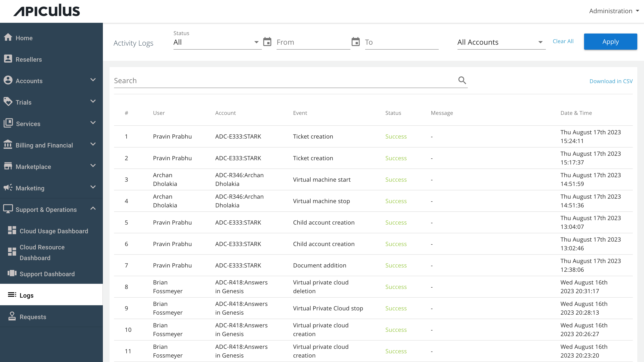
Task: Click Brian Fossmeyer user in row 8
Action: (168, 286)
